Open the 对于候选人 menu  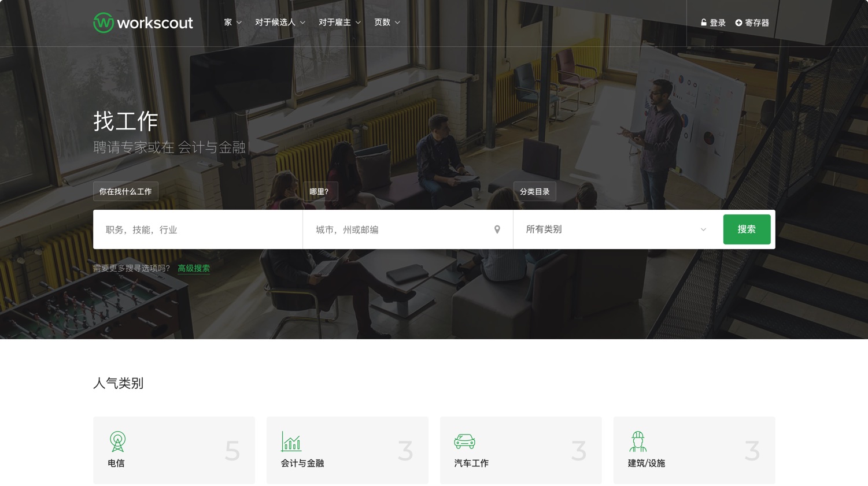click(280, 23)
